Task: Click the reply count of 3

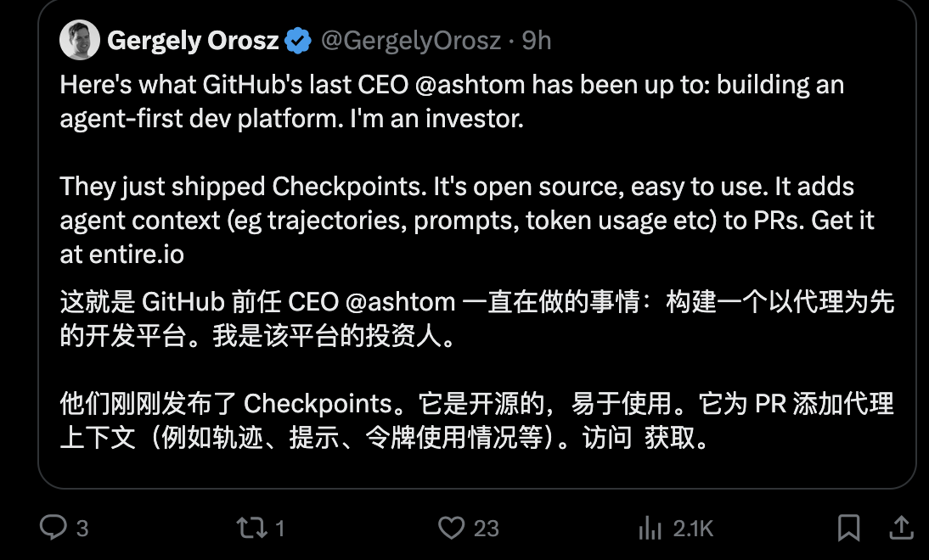Action: pyautogui.click(x=82, y=529)
